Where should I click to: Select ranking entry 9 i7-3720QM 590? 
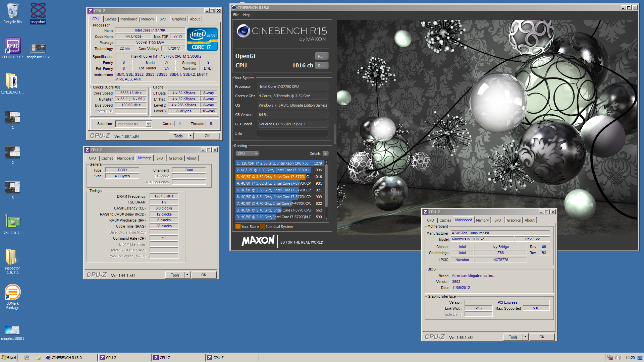[x=279, y=217]
